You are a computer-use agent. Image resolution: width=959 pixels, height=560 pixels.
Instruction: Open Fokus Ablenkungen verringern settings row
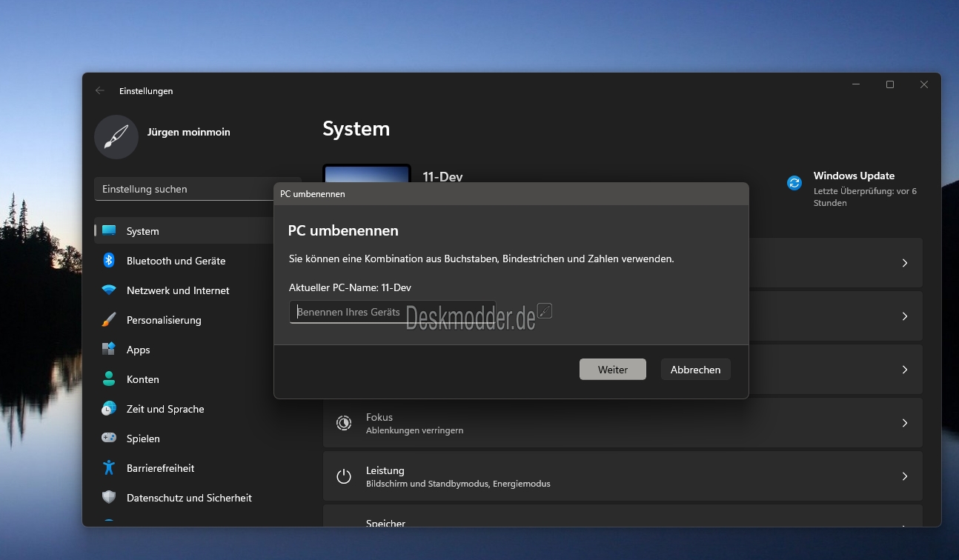(x=623, y=423)
